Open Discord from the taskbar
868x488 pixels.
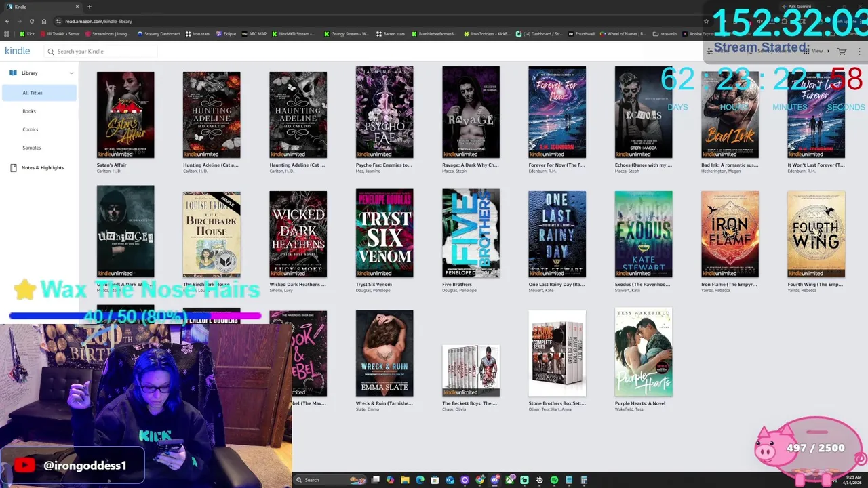(494, 480)
